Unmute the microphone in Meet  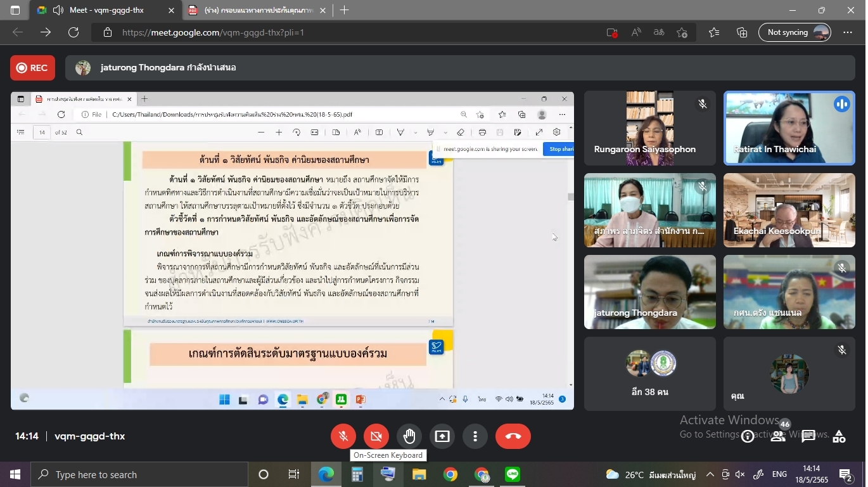[x=343, y=436]
